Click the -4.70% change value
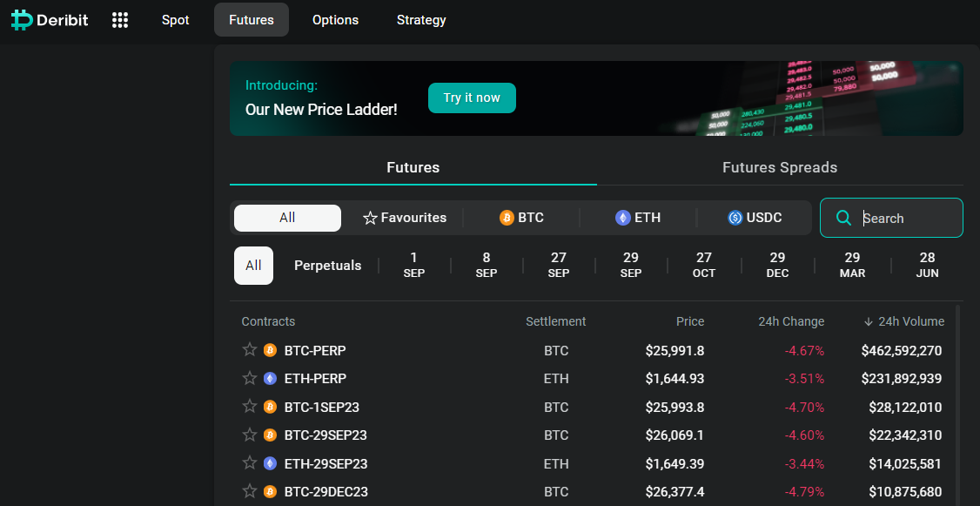 pyautogui.click(x=804, y=408)
